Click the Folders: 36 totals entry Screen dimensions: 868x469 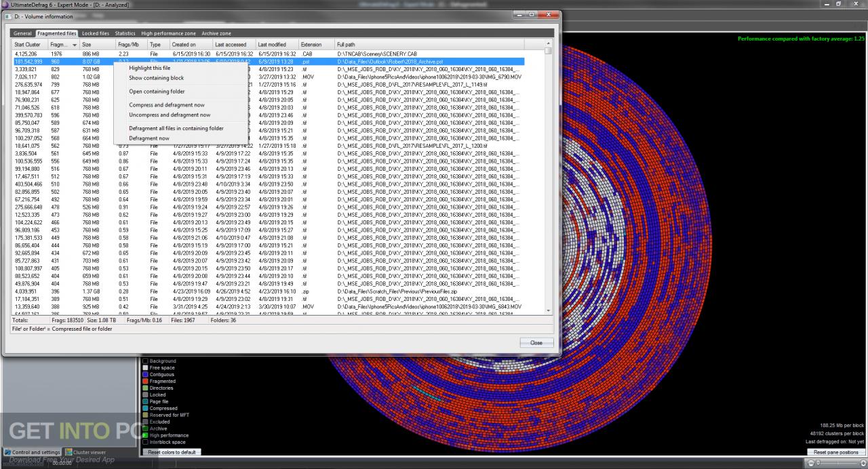(224, 321)
